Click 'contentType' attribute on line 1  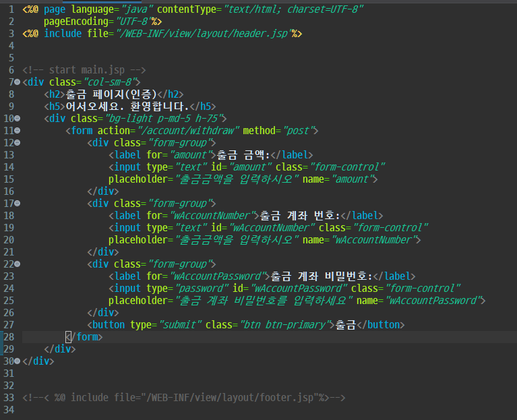pyautogui.click(x=187, y=9)
